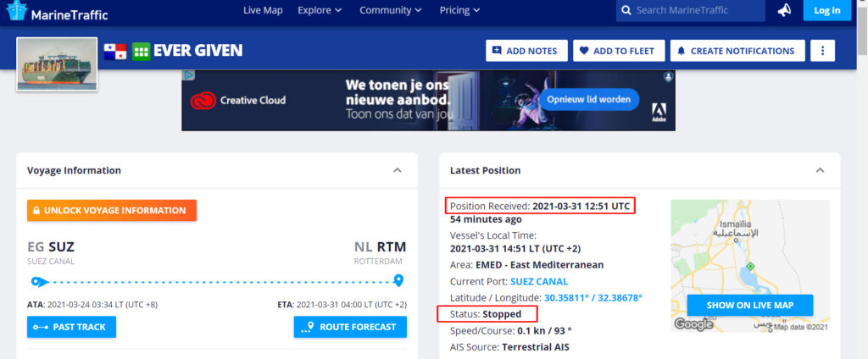Click the MarineTraffic ship logo
Viewport: 868px width, 359px height.
click(16, 10)
